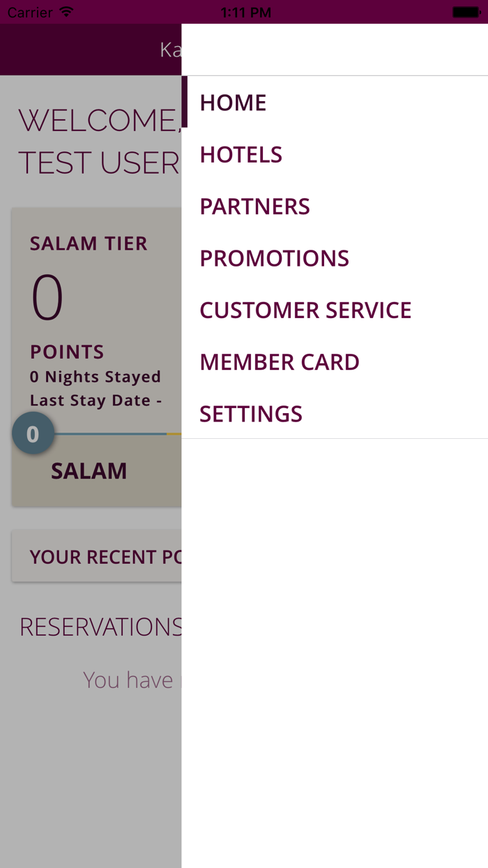Click the WELCOME, TEST USER greeting

click(x=91, y=140)
